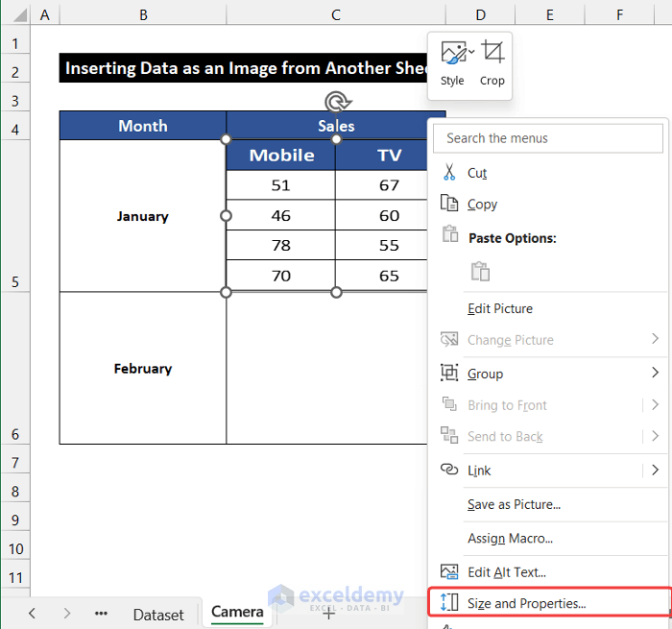The height and width of the screenshot is (629, 672).
Task: Click the three-dots sheet list button
Action: 101,614
